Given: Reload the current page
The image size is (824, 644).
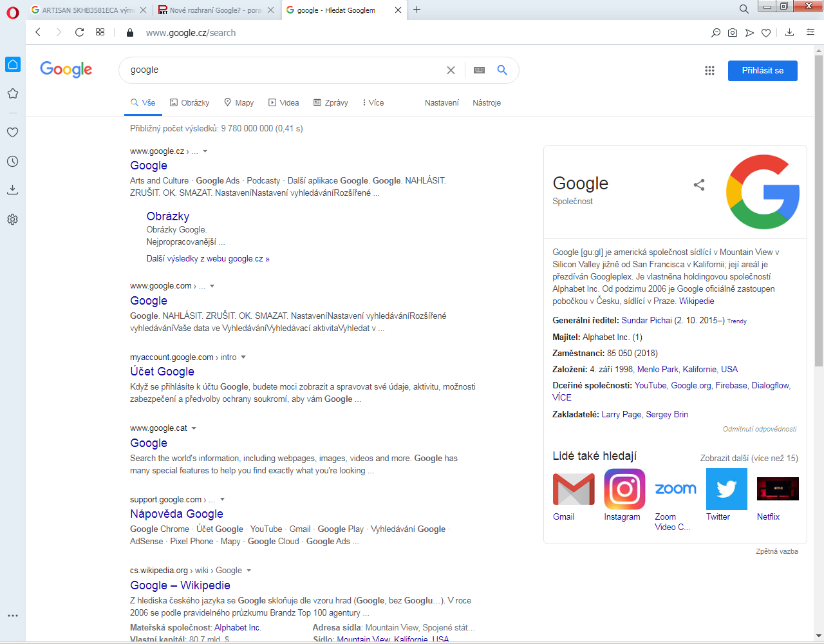Looking at the screenshot, I should [79, 32].
